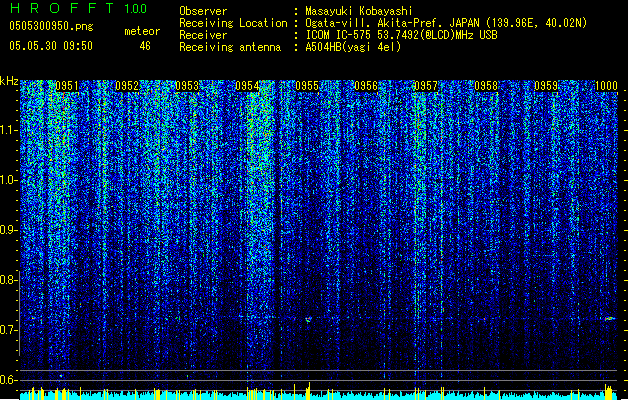Click the bright meteor echo near 1000
Viewport: 629px width, 400px height.
coord(610,319)
